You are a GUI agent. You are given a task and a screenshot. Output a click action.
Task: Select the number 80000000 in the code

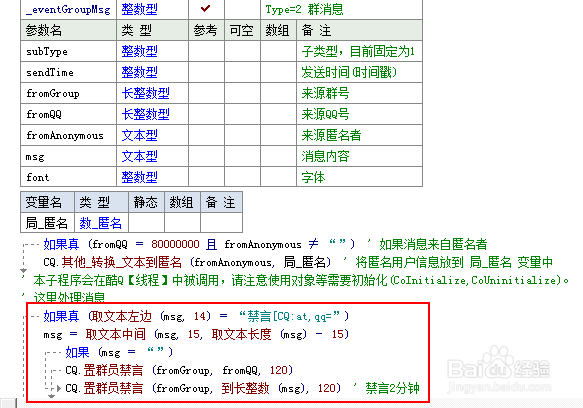point(175,244)
